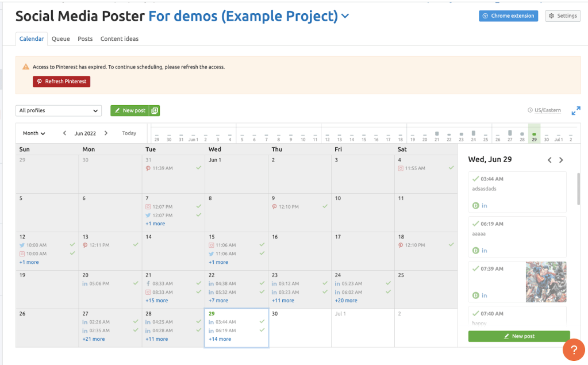The width and height of the screenshot is (588, 365).
Task: Click the US/Eastern timezone link
Action: [x=547, y=110]
